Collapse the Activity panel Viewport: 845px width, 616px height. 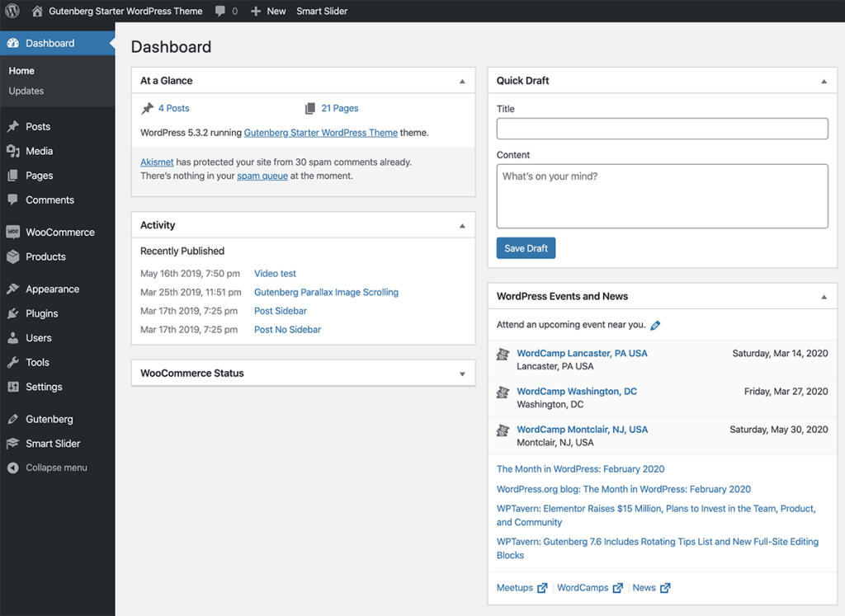coord(462,226)
